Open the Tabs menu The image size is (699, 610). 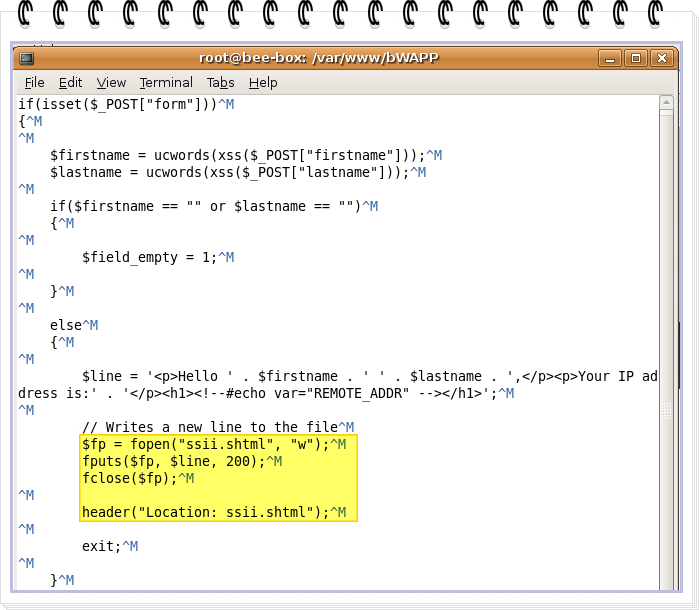pos(220,82)
